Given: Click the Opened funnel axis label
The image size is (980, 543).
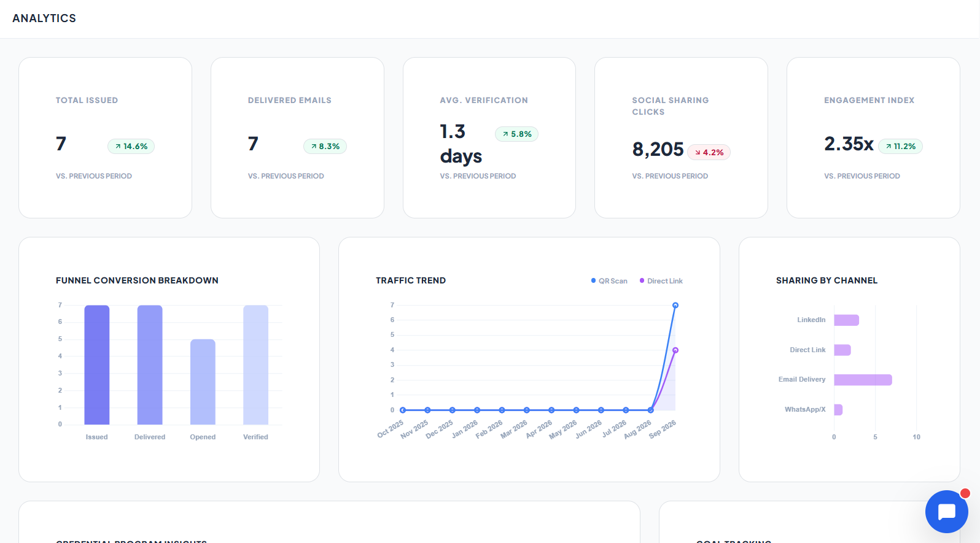Looking at the screenshot, I should click(x=203, y=437).
